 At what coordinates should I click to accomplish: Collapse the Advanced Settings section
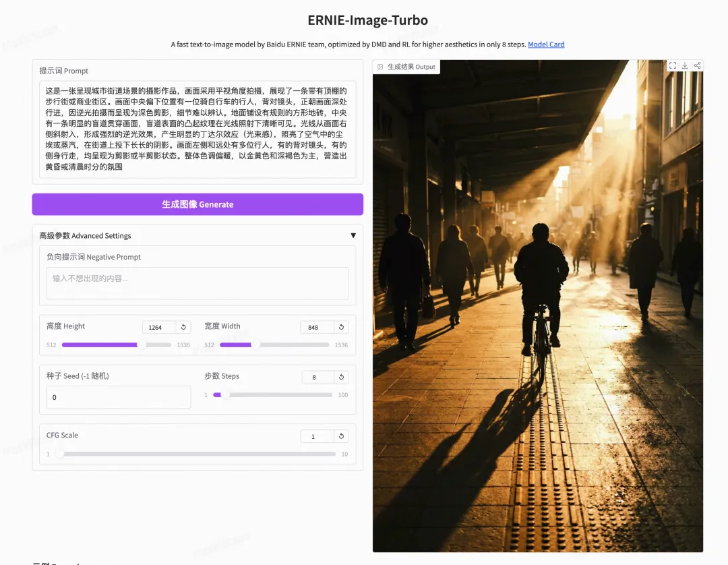click(353, 235)
